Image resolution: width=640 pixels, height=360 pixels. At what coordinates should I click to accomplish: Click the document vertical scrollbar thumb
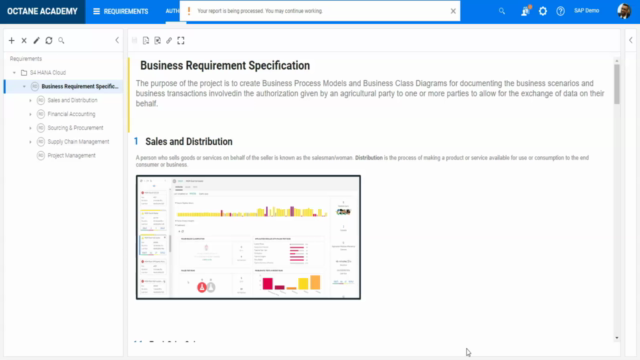tap(617, 84)
